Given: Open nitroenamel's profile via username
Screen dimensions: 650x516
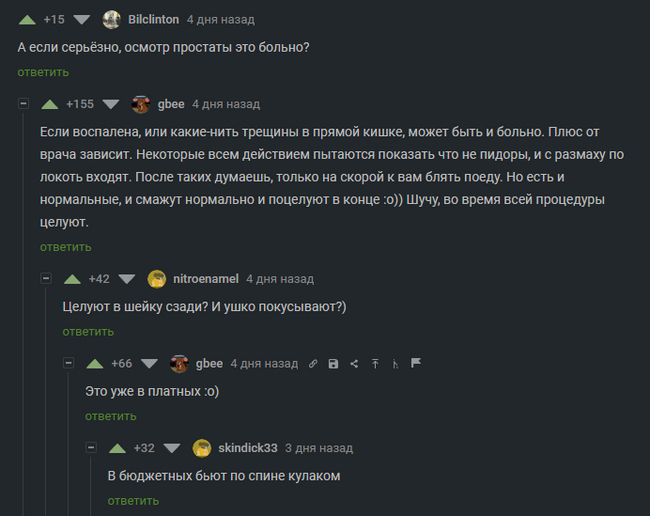Looking at the screenshot, I should click(x=205, y=279).
